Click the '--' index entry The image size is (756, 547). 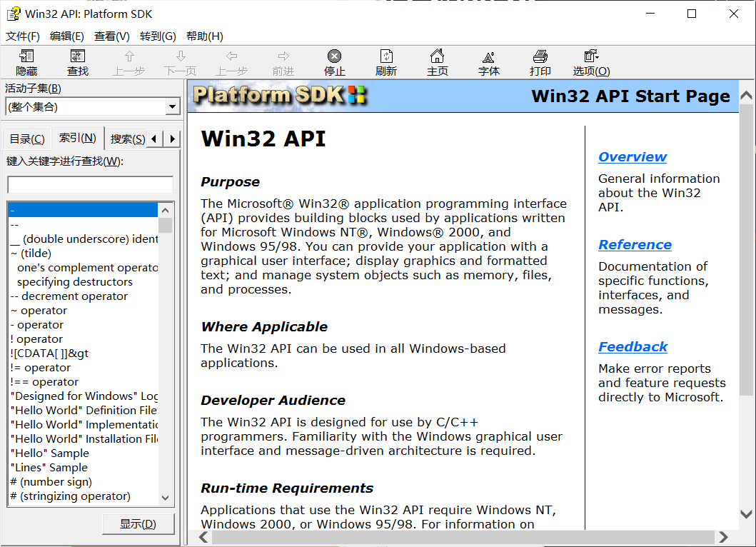coord(83,225)
